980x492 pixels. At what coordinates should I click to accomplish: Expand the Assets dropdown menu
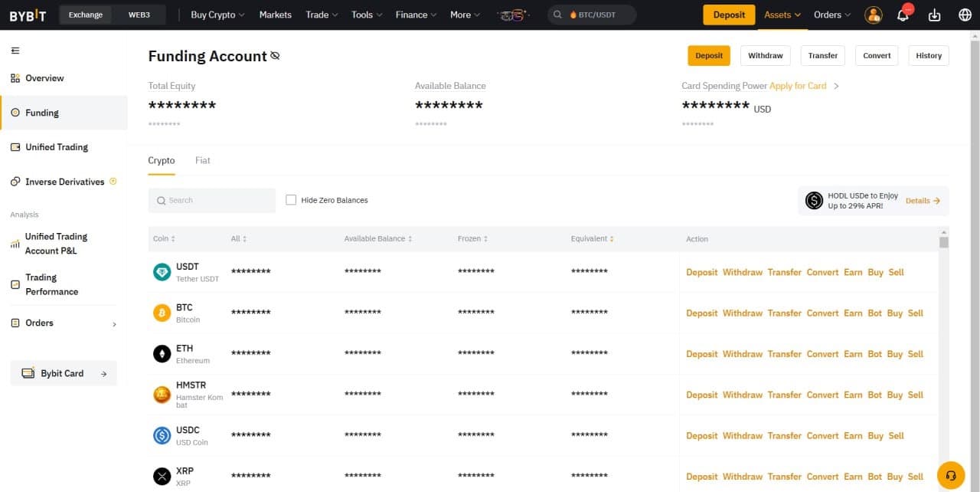782,15
